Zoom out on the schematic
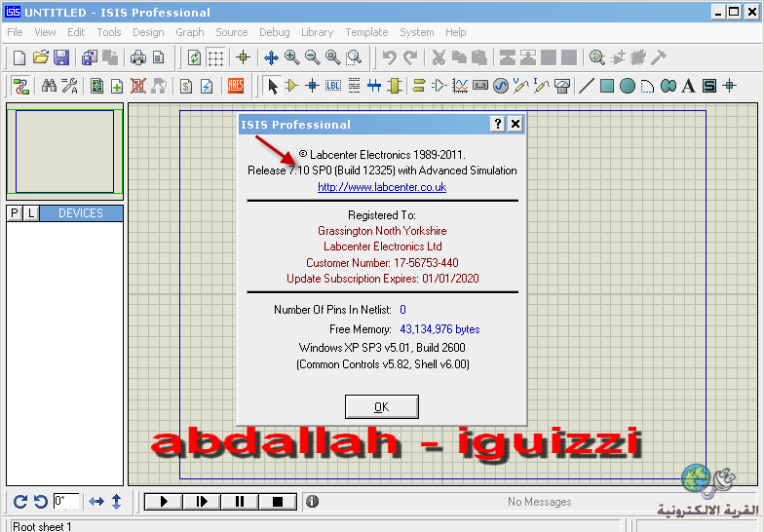Viewport: 764px width, 532px height. pyautogui.click(x=312, y=58)
